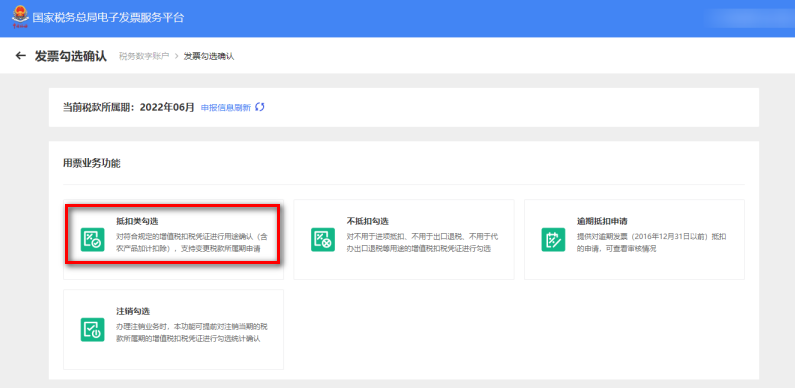Click the national tax emblem logo

21,17
